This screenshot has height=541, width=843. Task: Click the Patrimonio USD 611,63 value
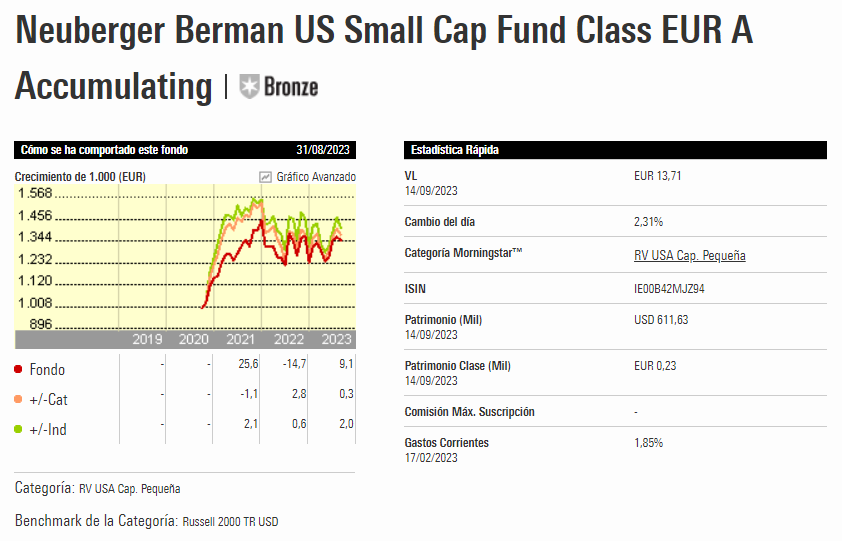click(x=661, y=320)
